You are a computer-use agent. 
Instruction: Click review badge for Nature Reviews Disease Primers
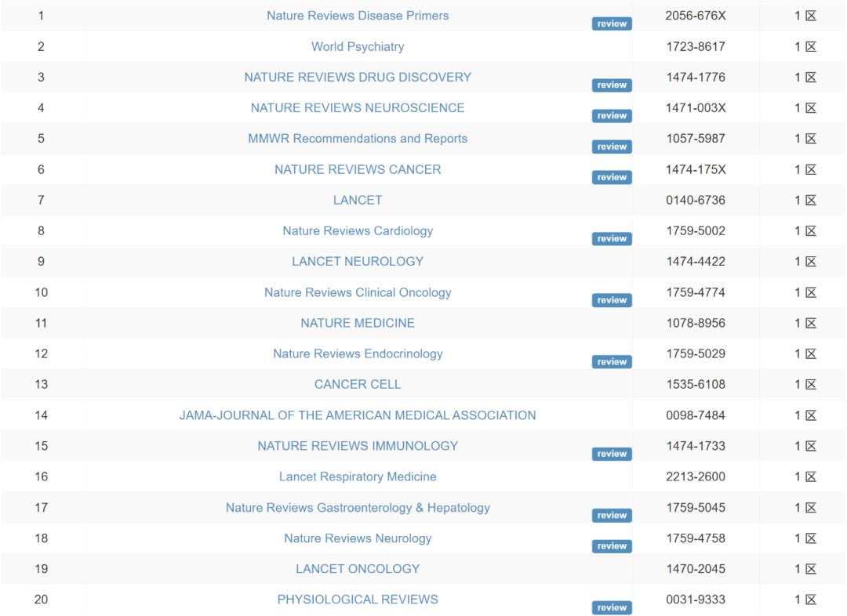point(612,24)
